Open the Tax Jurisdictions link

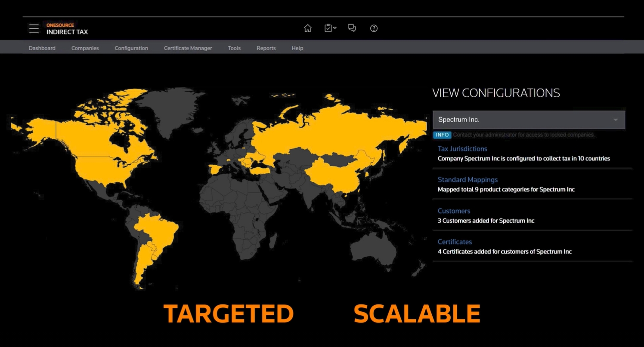point(462,149)
